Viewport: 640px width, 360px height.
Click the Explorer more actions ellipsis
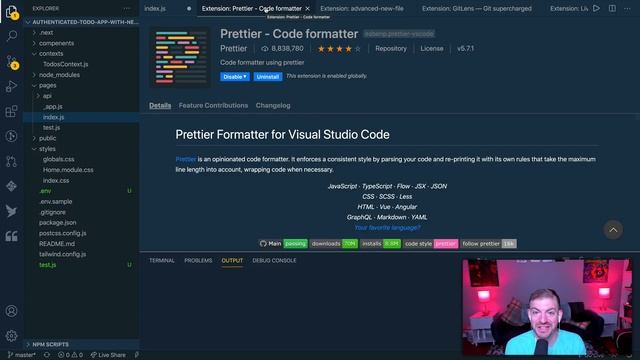127,8
